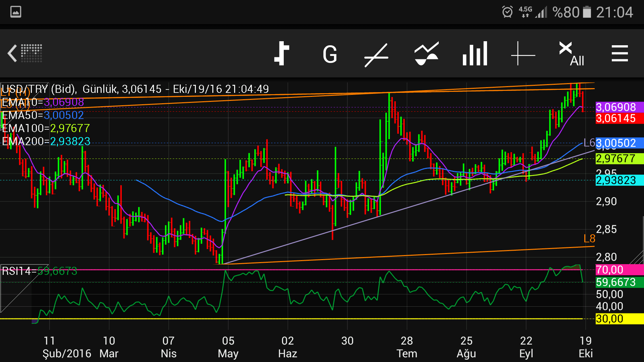Screen dimensions: 644x362
Task: Enable the crosshair cursor tool
Action: pyautogui.click(x=523, y=54)
